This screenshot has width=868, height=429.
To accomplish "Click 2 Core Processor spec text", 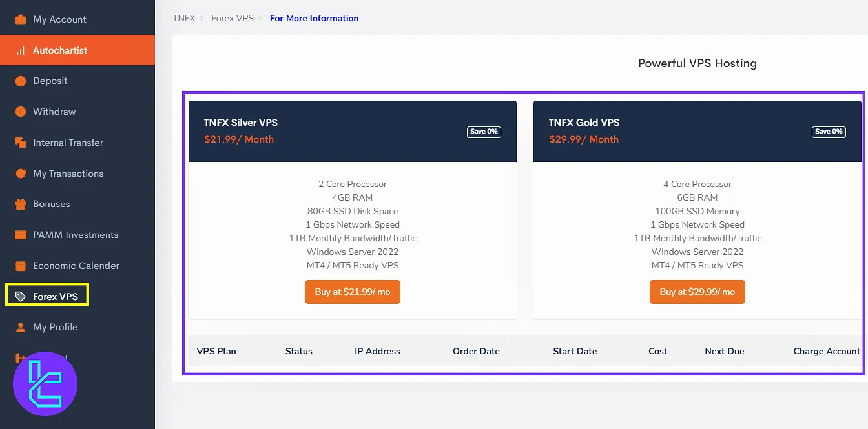I will [x=353, y=184].
